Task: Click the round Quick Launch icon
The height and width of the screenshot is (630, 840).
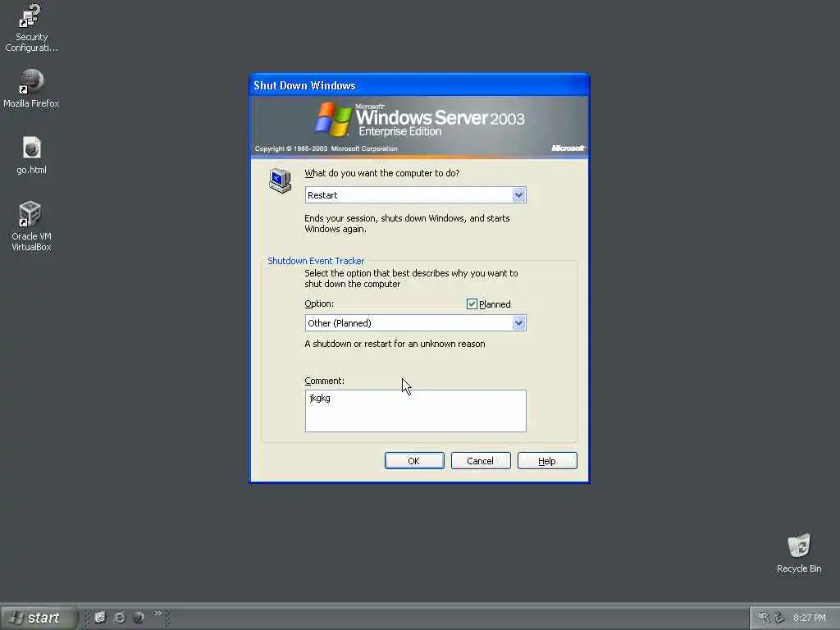Action: (x=139, y=618)
